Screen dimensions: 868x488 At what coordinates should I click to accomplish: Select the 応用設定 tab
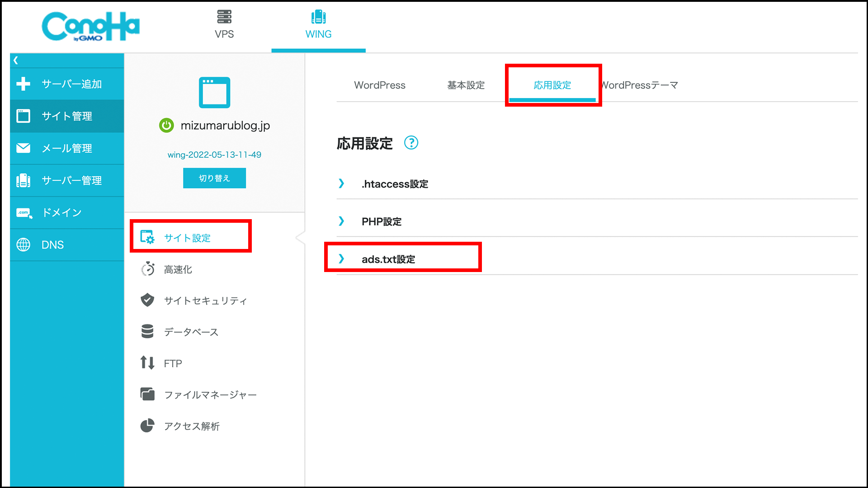pos(552,85)
